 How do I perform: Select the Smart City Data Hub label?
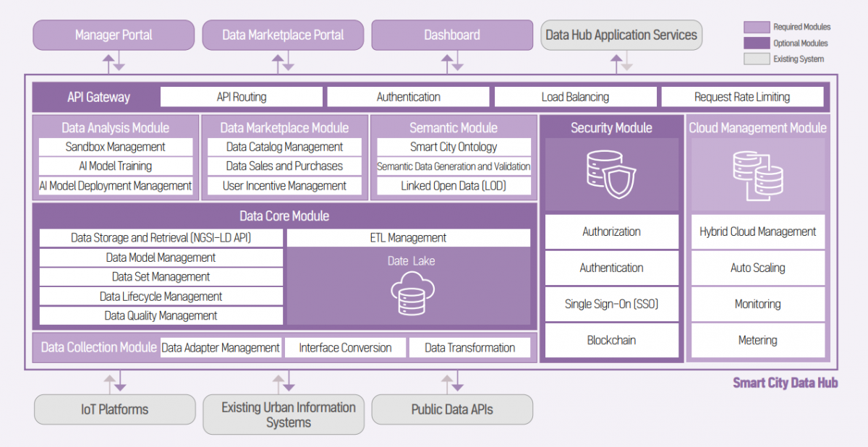785,383
